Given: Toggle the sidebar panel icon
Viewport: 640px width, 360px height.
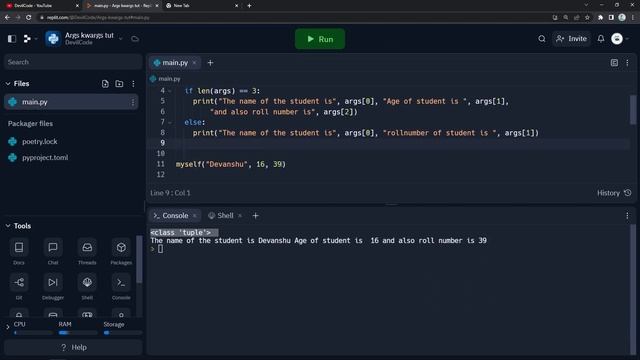Looking at the screenshot, I should click(x=11, y=39).
